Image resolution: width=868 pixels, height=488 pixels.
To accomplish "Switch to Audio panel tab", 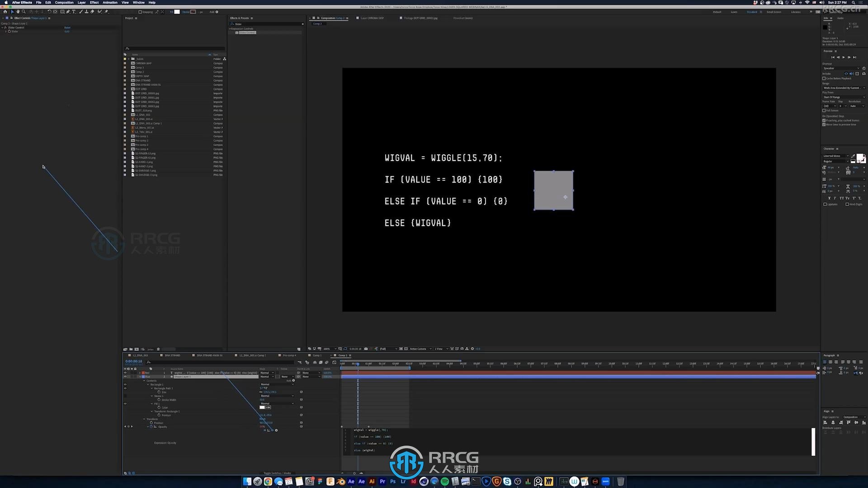I will coord(840,18).
